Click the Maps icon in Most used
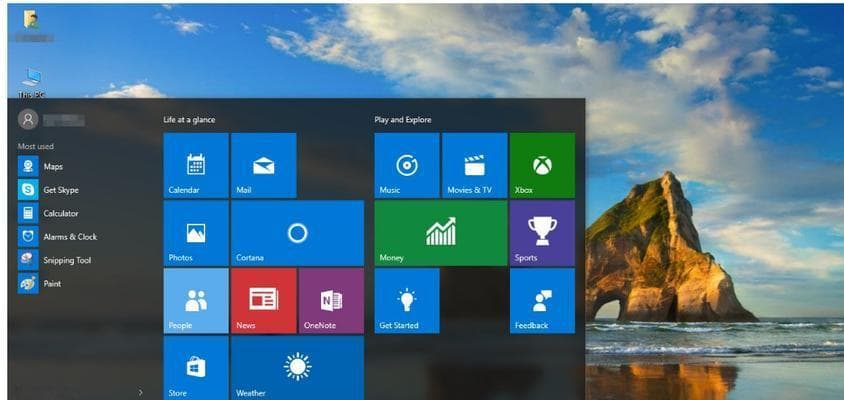 click(28, 166)
